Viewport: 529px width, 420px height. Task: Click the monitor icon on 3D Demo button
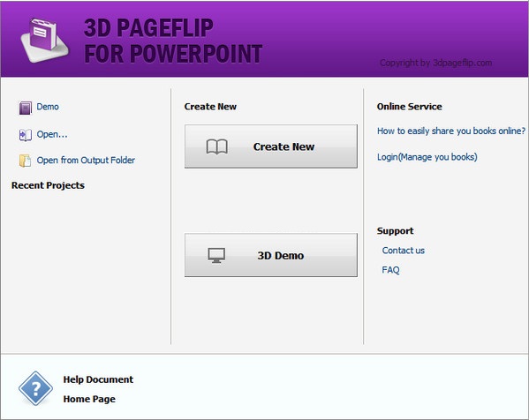[x=216, y=256]
